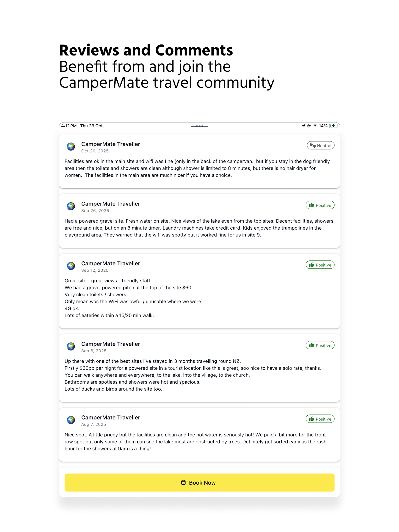Tap the Wi-Fi icon in status bar
Image resolution: width=399 pixels, height=532 pixels.
click(x=315, y=126)
